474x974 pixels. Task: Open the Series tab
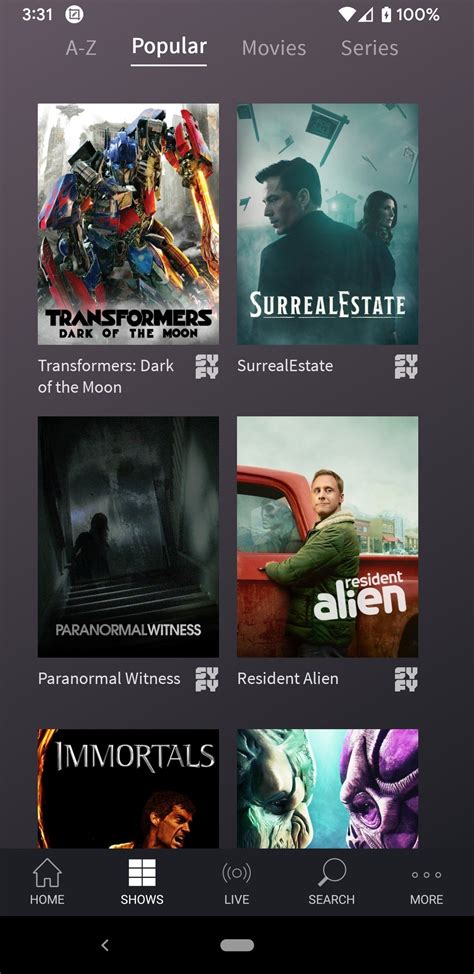pos(370,48)
